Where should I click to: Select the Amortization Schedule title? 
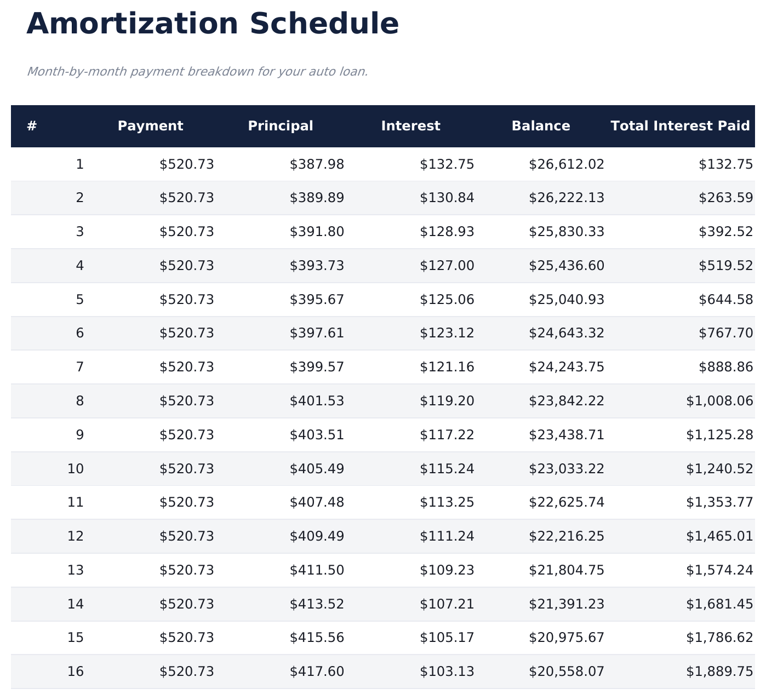pos(213,24)
